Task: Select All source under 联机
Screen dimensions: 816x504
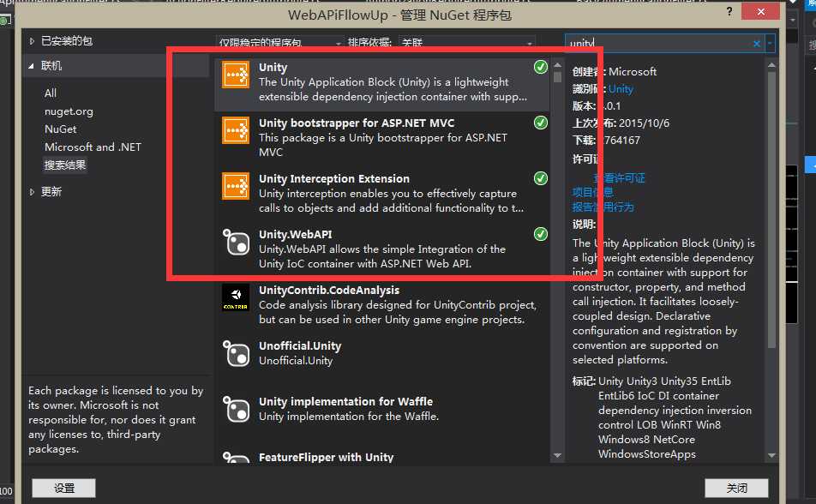Action: [51, 93]
